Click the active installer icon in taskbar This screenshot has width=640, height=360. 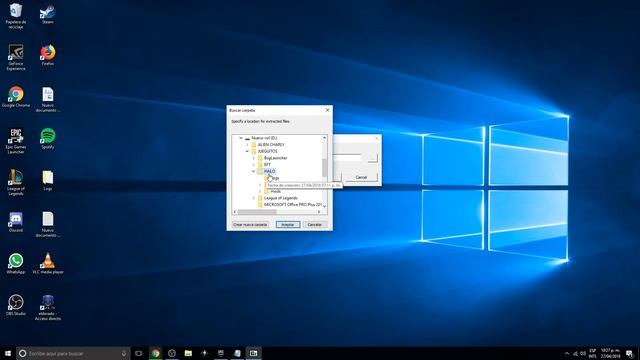tap(253, 353)
